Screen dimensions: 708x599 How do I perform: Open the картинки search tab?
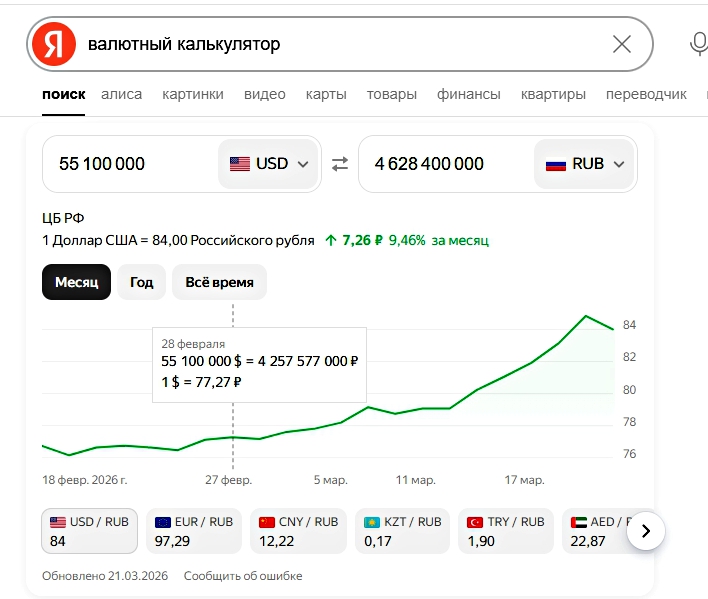click(x=193, y=94)
